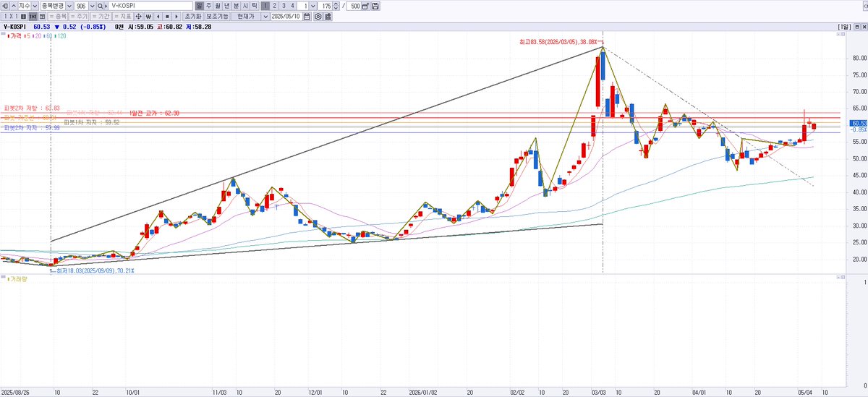The height and width of the screenshot is (397, 868).
Task: Open the code 906 dropdown arrow
Action: tap(91, 6)
